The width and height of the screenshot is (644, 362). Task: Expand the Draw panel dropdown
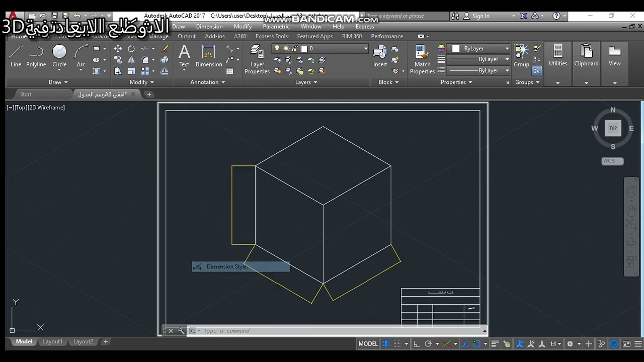(x=58, y=82)
